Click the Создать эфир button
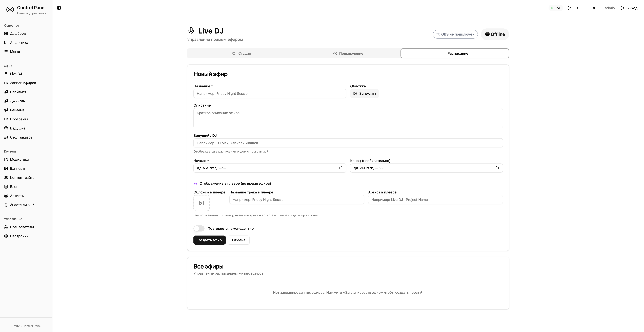644x332 pixels. click(209, 240)
